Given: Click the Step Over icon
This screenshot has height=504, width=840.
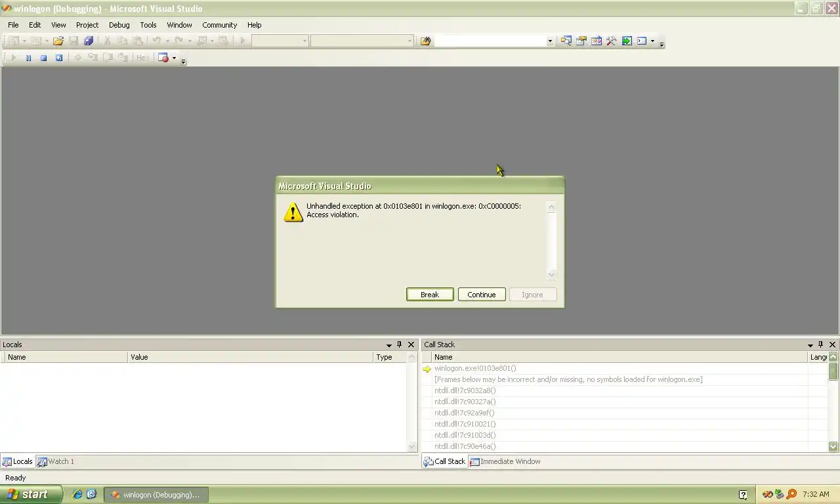Looking at the screenshot, I should (x=108, y=58).
